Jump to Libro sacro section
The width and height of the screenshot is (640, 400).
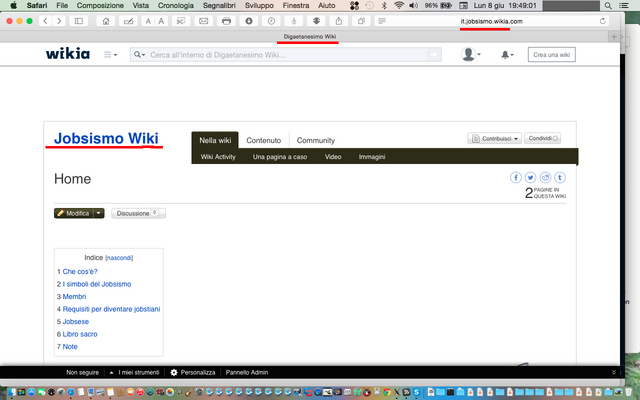pyautogui.click(x=80, y=334)
